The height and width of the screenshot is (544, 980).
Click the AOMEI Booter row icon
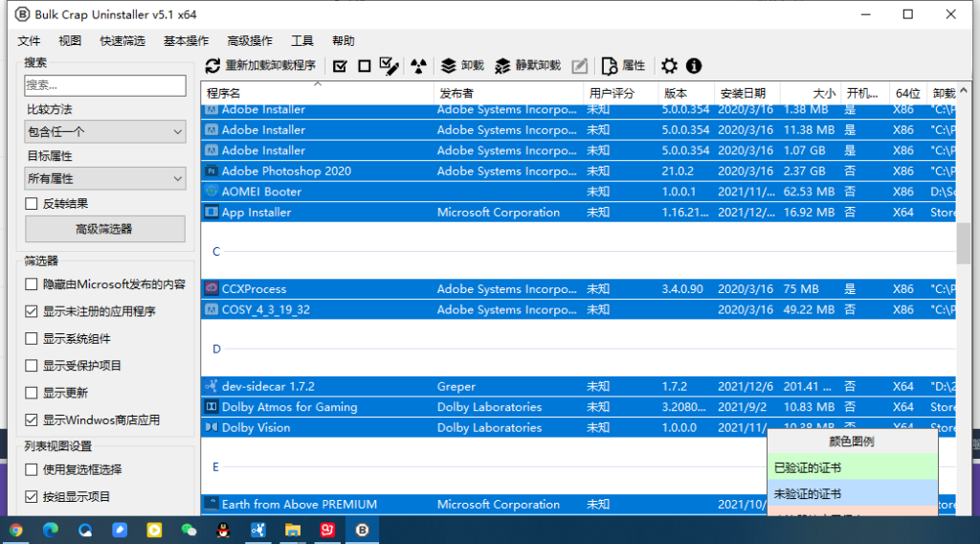click(x=212, y=192)
